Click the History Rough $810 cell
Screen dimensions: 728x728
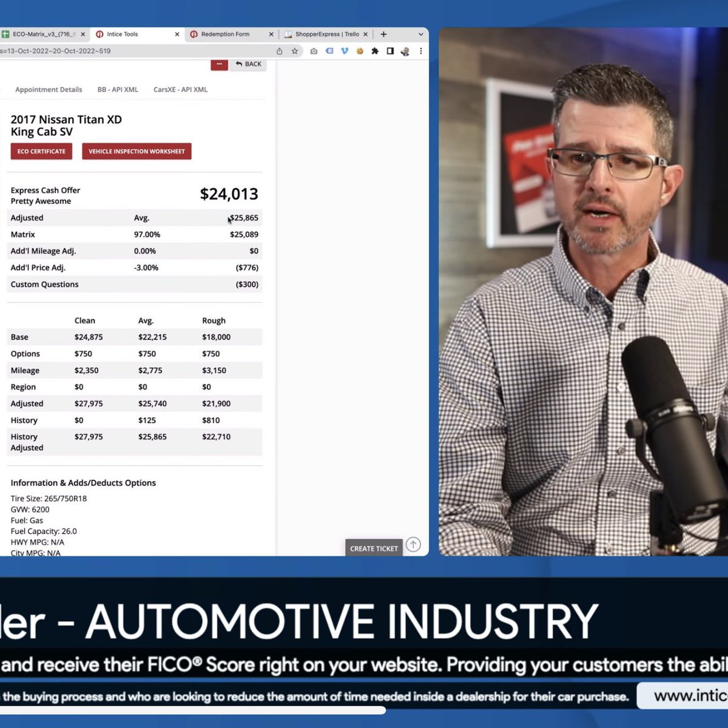(x=211, y=420)
